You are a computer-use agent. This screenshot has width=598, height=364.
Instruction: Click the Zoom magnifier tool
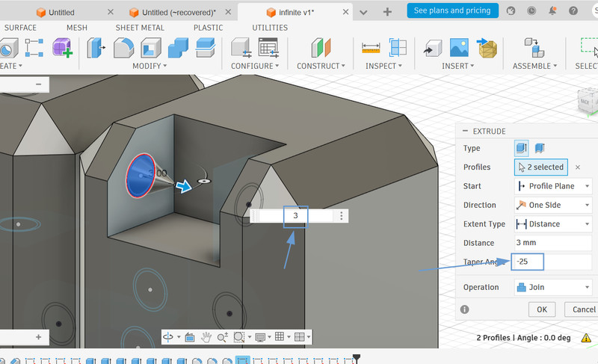223,338
